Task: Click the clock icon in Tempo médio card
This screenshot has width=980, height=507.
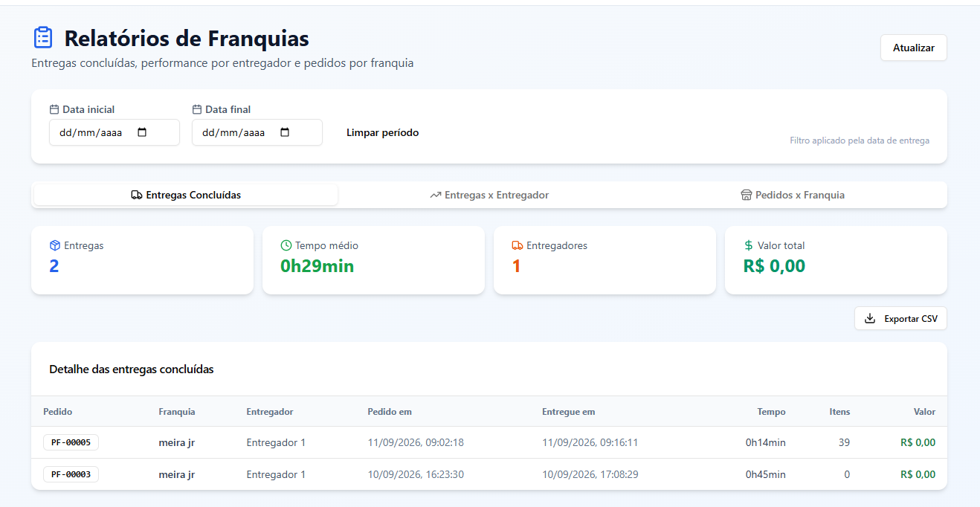Action: click(286, 245)
